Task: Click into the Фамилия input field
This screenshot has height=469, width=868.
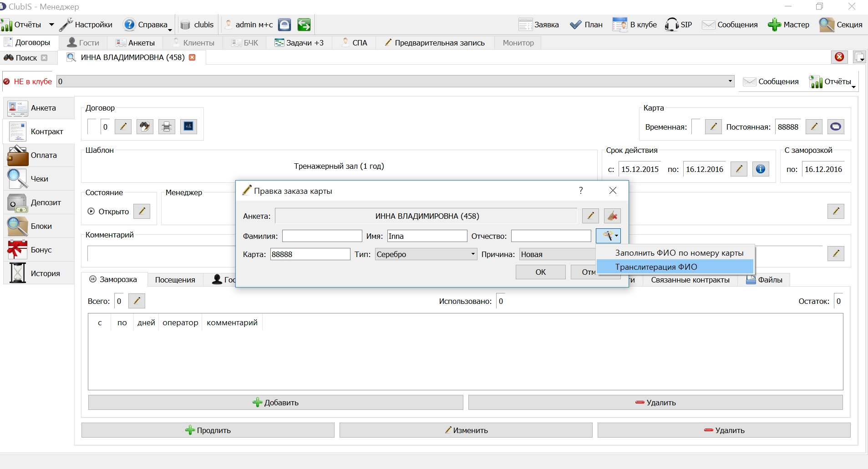Action: 322,236
